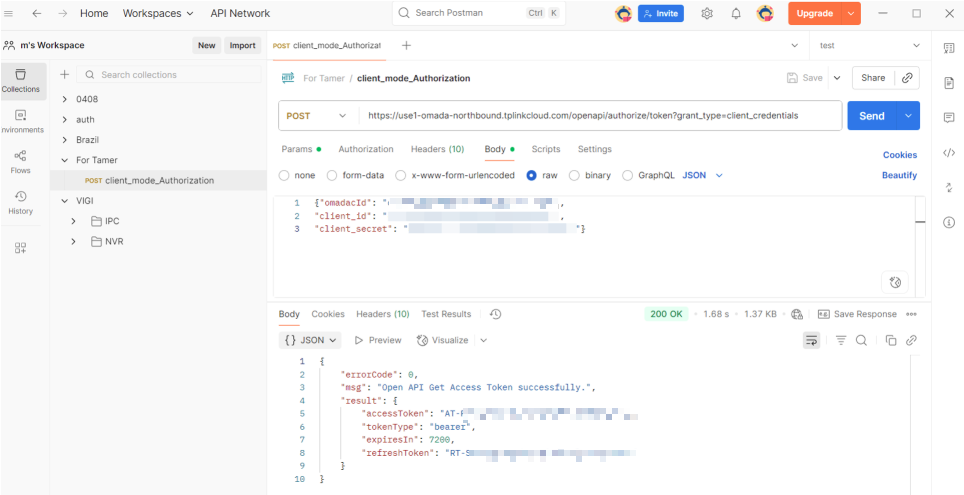Open the Settings gear icon in header
The width and height of the screenshot is (964, 495).
[707, 13]
